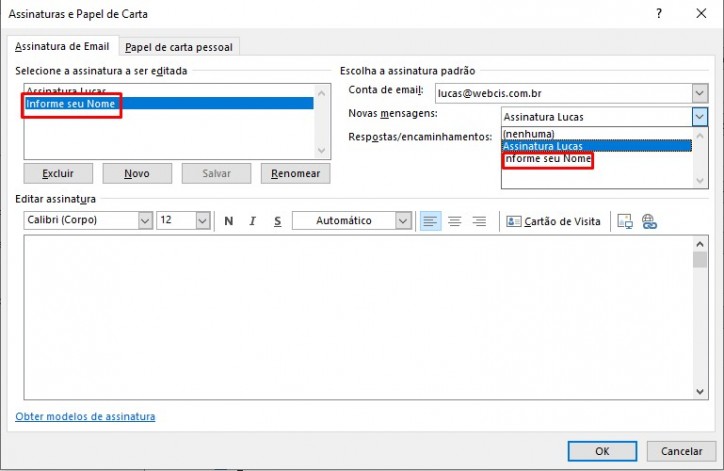Switch to Papel de carta pessoal tab
The height and width of the screenshot is (471, 724).
point(180,47)
